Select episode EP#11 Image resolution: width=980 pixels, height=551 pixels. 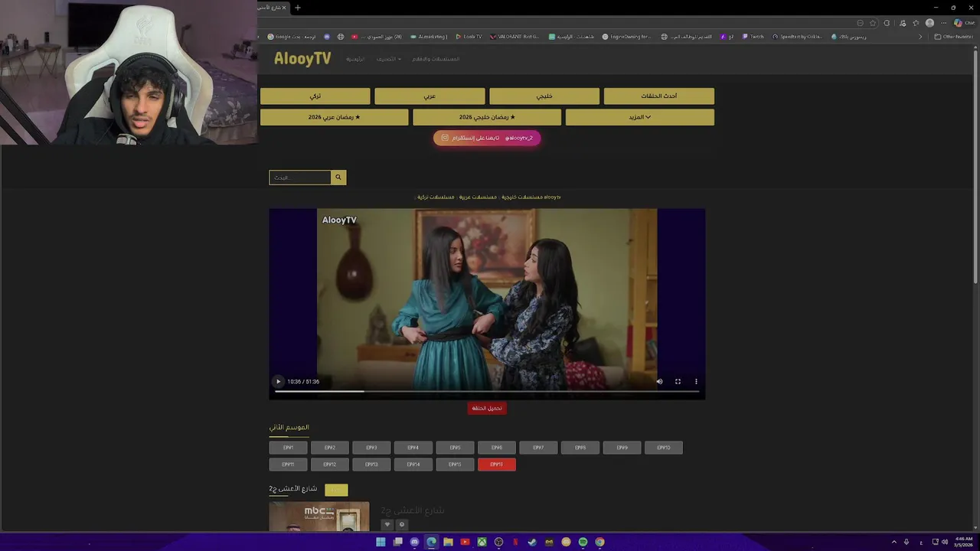[288, 465]
